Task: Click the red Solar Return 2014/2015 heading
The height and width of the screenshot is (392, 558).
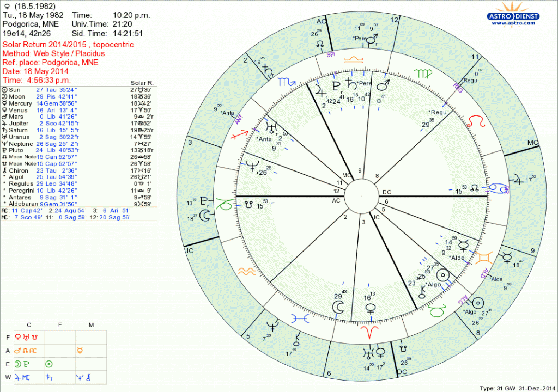Action: (x=68, y=45)
